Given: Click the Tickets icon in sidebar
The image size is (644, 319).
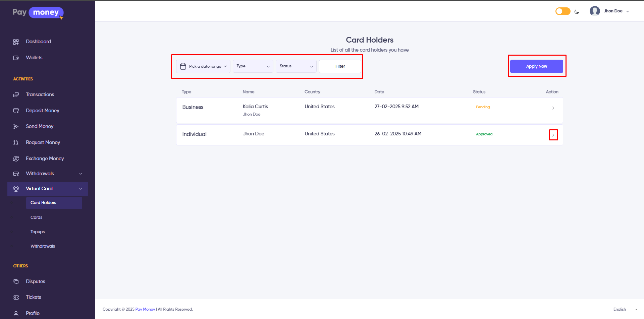Looking at the screenshot, I should tap(16, 298).
